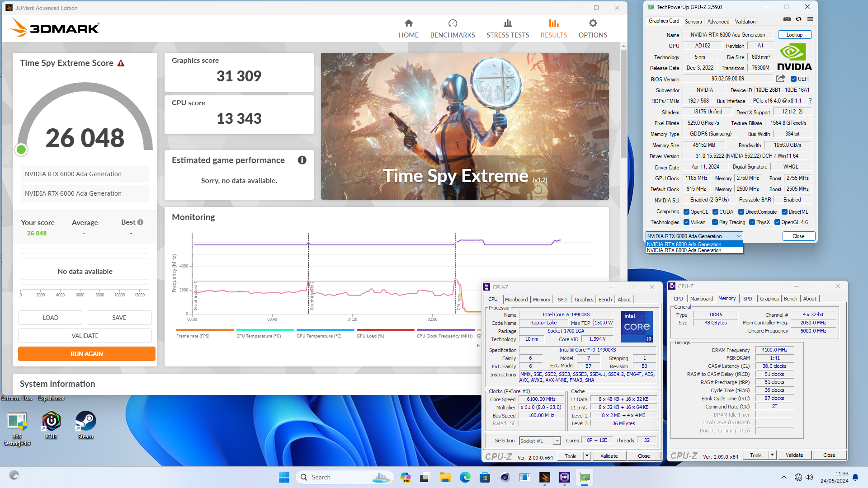Viewport: 868px width, 488px height.
Task: Show hidden system tray icons
Action: tap(784, 477)
